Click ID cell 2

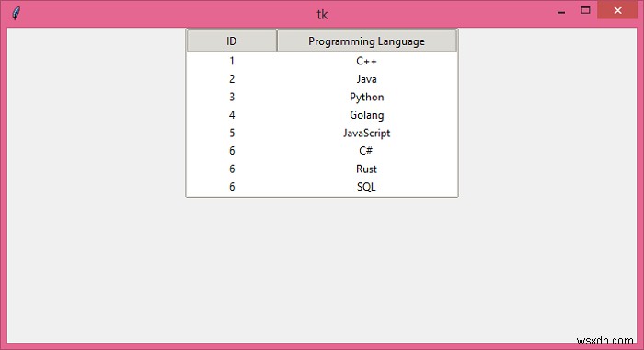click(x=232, y=79)
